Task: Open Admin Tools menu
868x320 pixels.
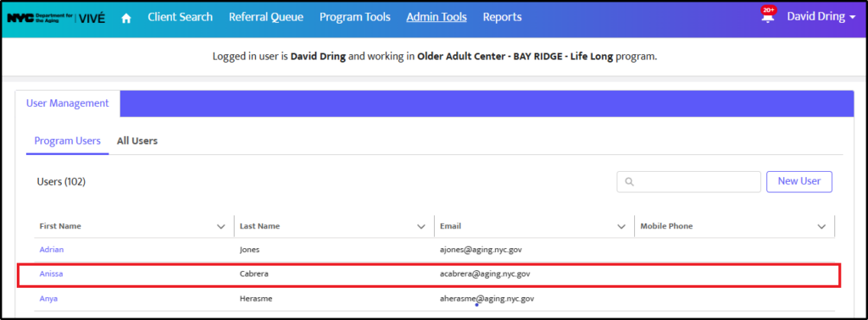Action: 437,17
